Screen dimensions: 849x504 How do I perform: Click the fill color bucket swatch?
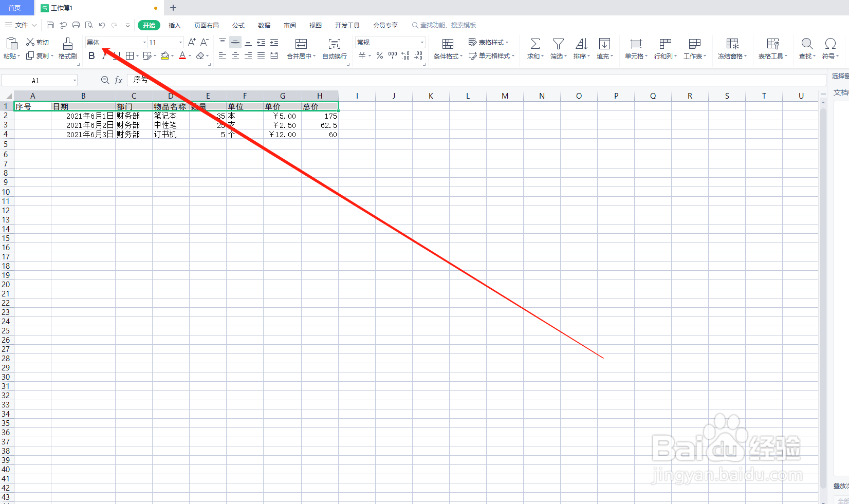(x=165, y=55)
